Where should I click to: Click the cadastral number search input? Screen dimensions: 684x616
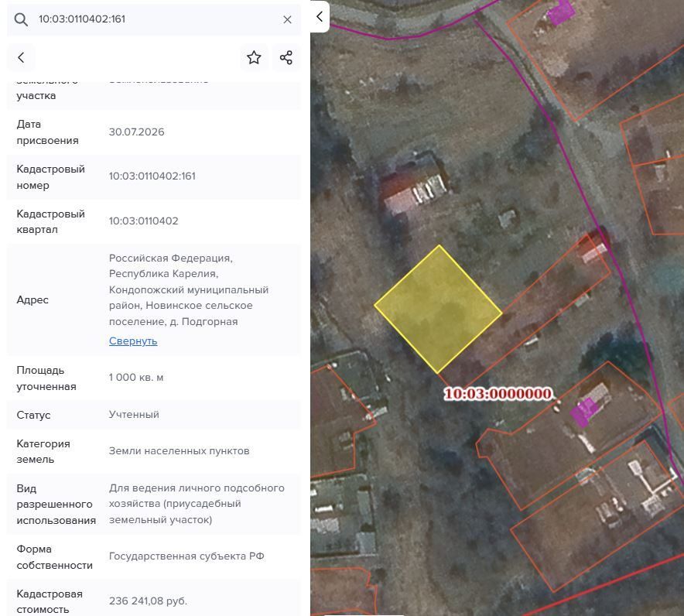tap(154, 19)
